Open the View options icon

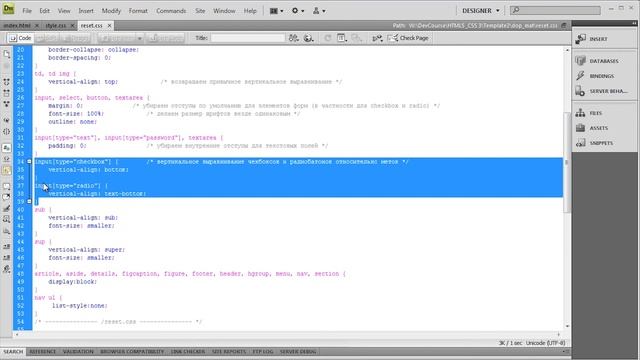[x=342, y=38]
